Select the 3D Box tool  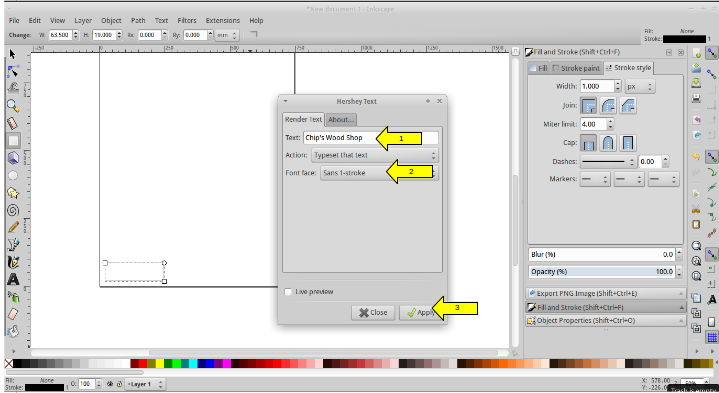13,158
